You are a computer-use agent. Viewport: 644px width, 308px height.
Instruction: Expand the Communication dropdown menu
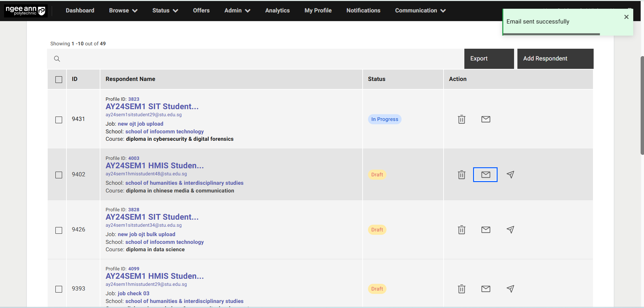click(419, 10)
